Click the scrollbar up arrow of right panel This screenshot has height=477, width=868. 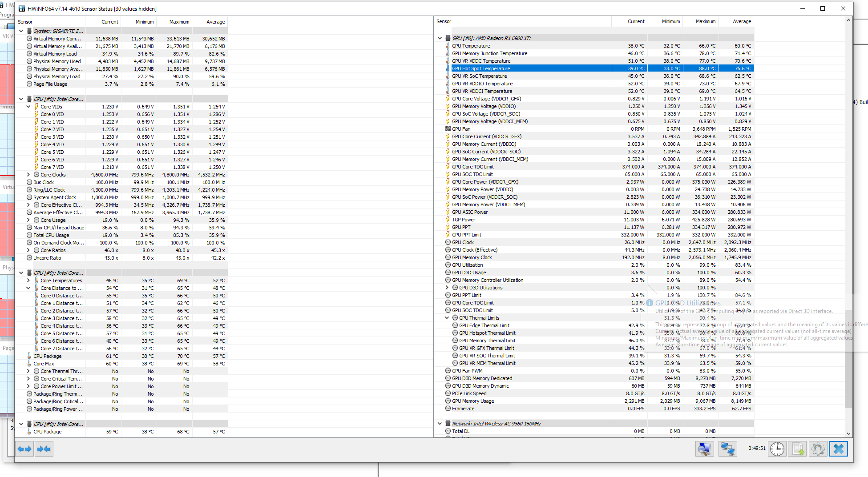(849, 20)
